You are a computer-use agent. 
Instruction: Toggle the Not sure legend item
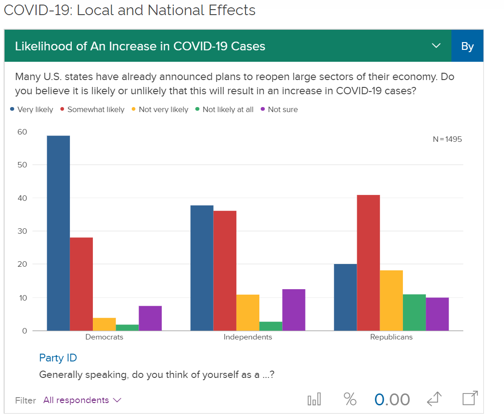pos(279,109)
